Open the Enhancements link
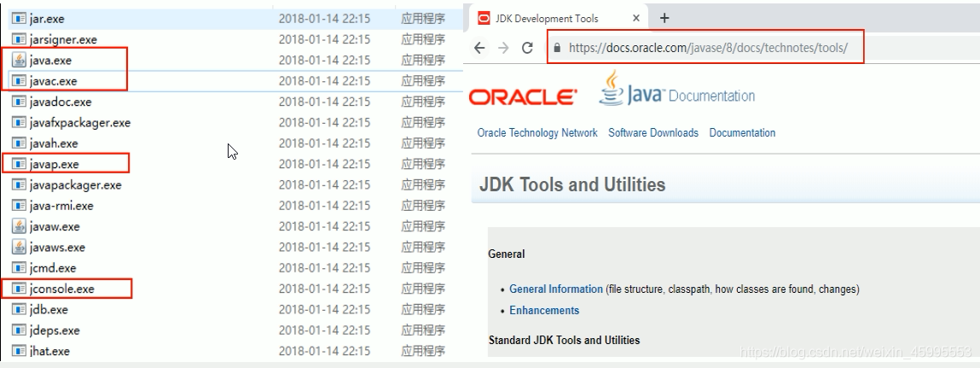This screenshot has width=980, height=368. coord(544,311)
